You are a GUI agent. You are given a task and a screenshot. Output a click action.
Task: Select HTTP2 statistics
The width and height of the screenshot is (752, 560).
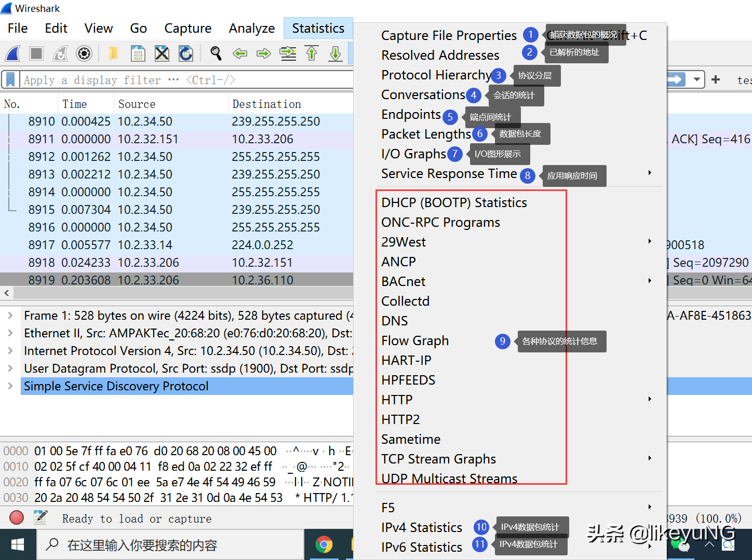pyautogui.click(x=400, y=419)
